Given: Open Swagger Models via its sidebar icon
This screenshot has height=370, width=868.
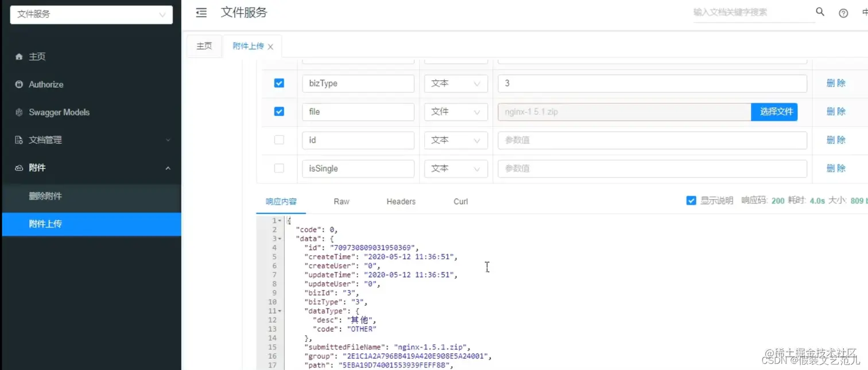Looking at the screenshot, I should point(20,112).
